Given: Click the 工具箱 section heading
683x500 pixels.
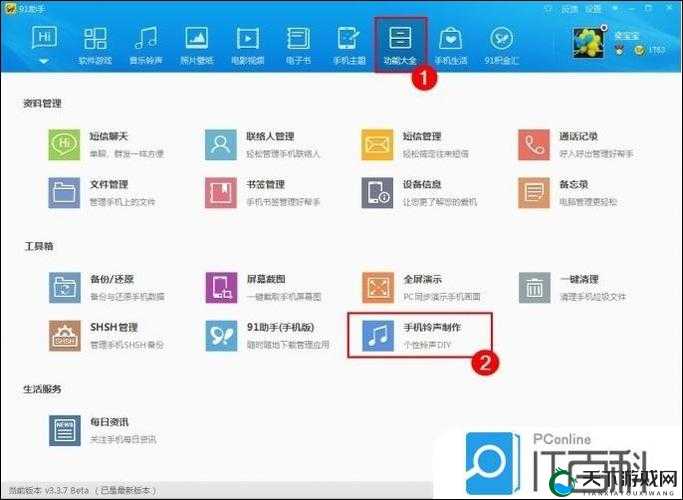Looking at the screenshot, I should pyautogui.click(x=39, y=247).
